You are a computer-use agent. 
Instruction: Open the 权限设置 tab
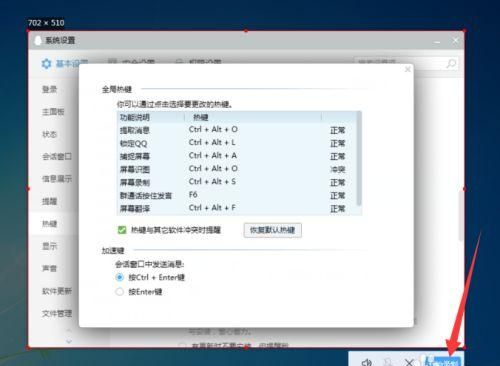point(199,62)
